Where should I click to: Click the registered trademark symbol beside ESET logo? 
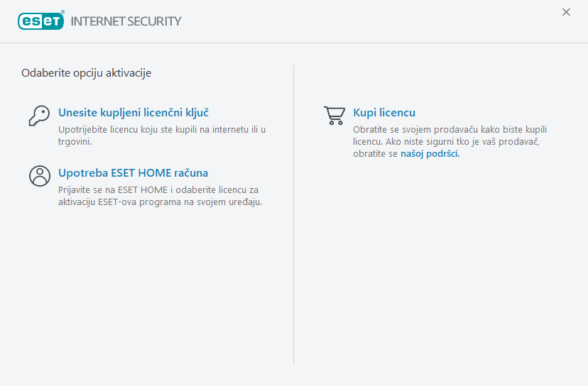click(63, 12)
